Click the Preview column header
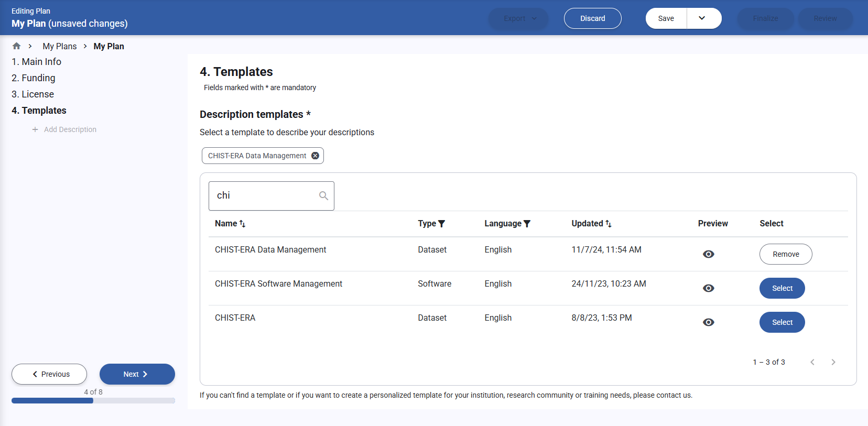 [713, 224]
